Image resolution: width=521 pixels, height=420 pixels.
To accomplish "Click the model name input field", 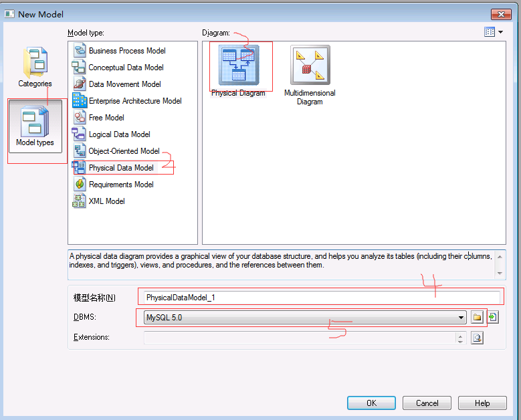I will [x=322, y=298].
